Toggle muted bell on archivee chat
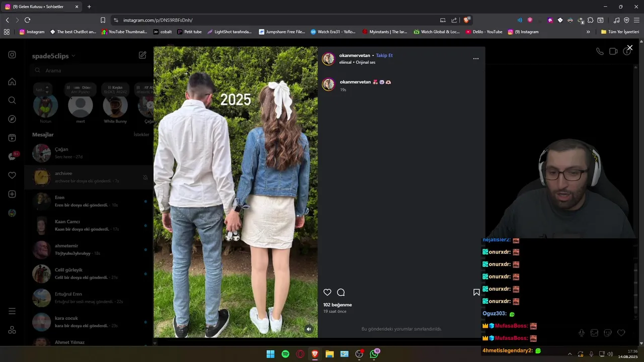 (x=145, y=177)
